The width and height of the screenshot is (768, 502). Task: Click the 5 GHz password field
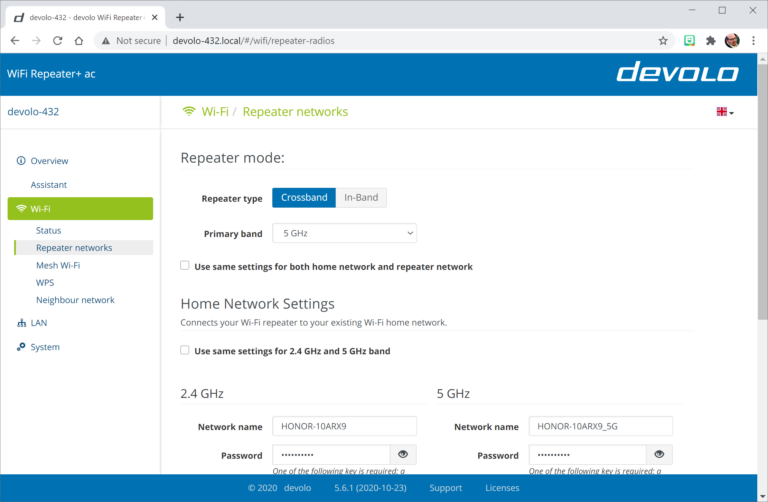587,454
